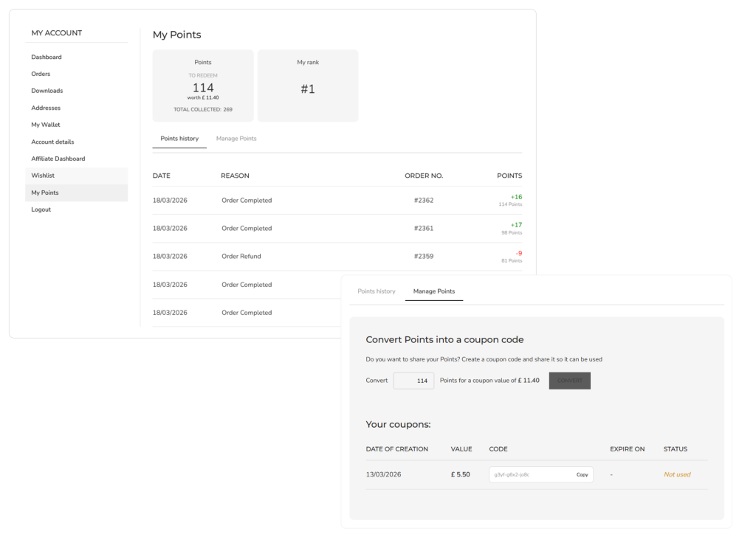Open order #2361 from points history
756x537 pixels.
[x=424, y=229]
